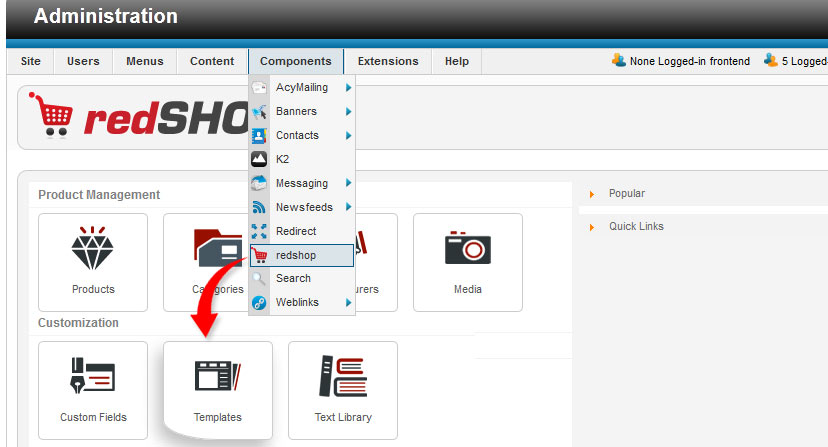
Task: Click the Contacts address book icon
Action: coord(259,136)
